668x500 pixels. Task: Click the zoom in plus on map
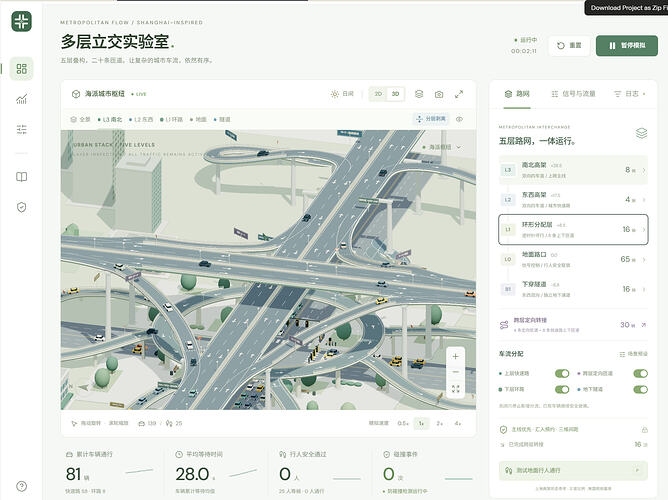coord(455,356)
